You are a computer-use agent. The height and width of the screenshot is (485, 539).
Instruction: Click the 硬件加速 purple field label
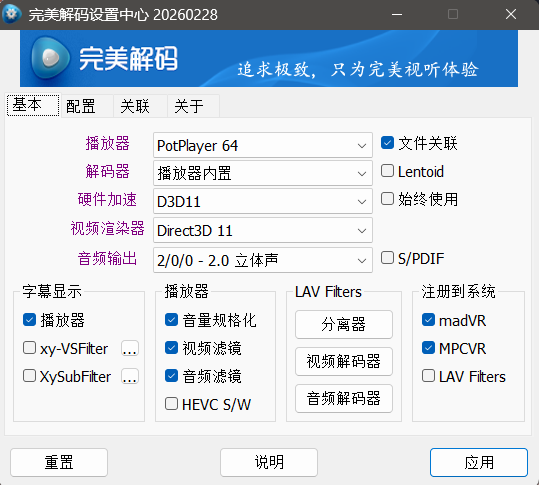click(x=107, y=200)
